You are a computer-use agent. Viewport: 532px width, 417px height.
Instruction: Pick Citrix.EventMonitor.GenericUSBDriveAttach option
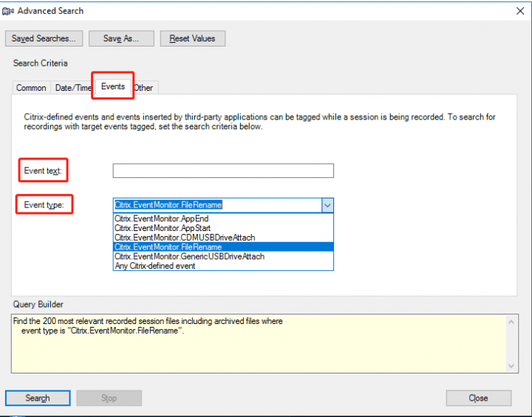click(x=223, y=257)
